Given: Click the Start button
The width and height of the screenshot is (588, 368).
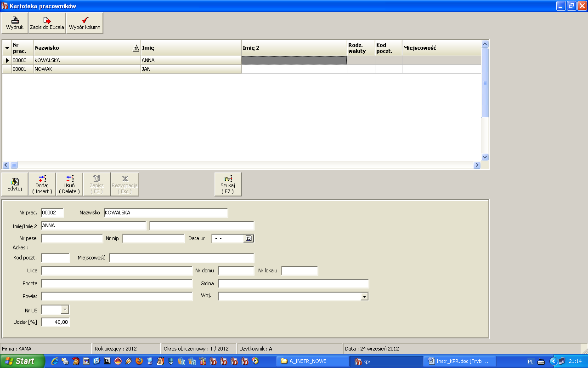Looking at the screenshot, I should (23, 361).
